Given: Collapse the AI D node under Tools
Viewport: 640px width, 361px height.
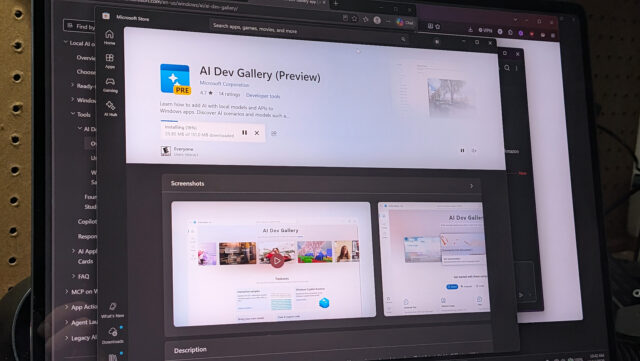Looking at the screenshot, I should (80, 129).
